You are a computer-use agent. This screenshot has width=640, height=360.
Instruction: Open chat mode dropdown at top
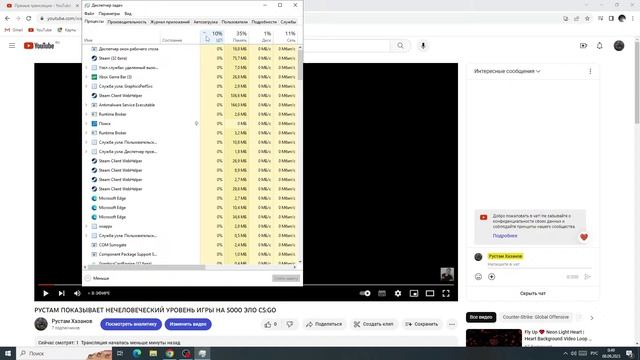507,71
